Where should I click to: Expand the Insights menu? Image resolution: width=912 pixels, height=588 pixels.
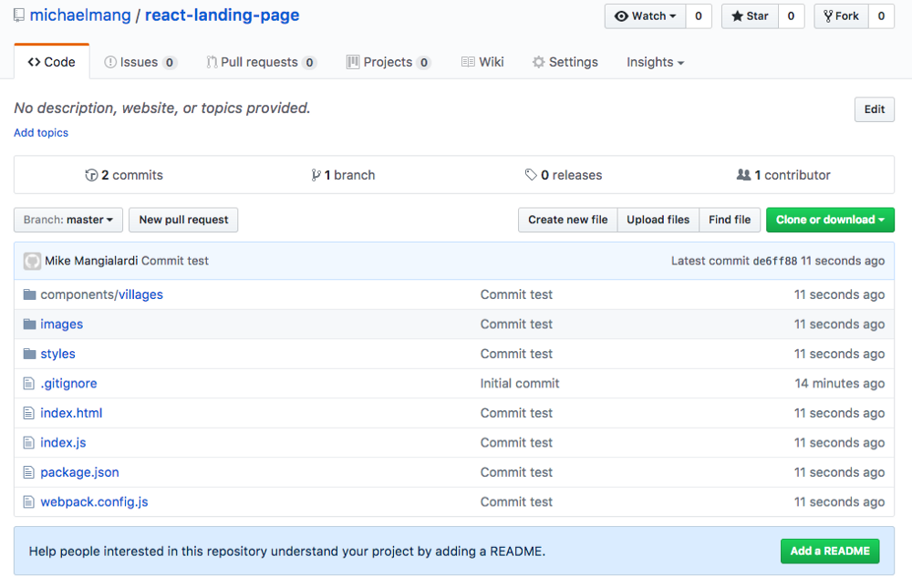pyautogui.click(x=655, y=62)
